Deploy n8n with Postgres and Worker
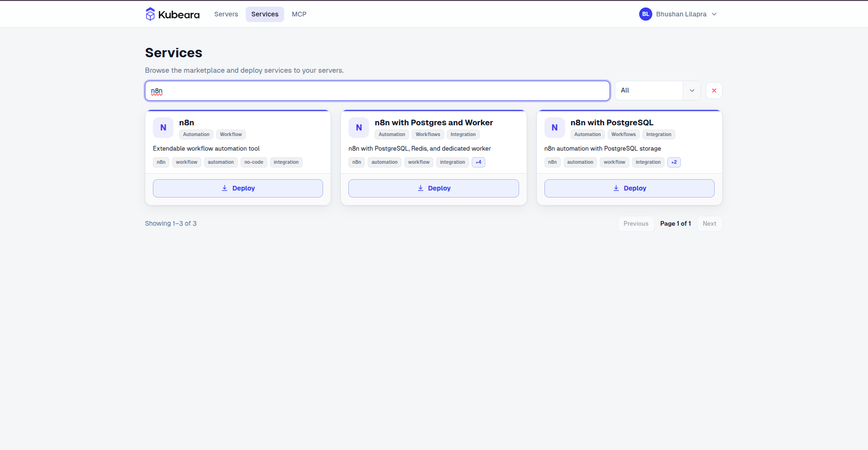Viewport: 868px width, 450px height. tap(434, 188)
